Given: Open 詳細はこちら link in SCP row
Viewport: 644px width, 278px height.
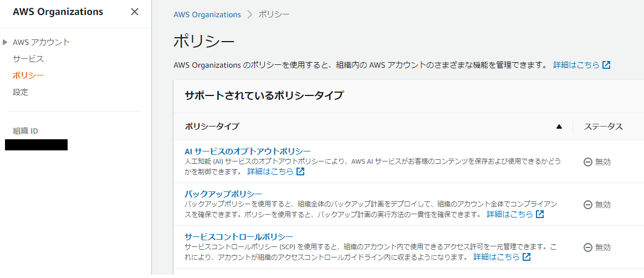Looking at the screenshot, I should (x=496, y=257).
